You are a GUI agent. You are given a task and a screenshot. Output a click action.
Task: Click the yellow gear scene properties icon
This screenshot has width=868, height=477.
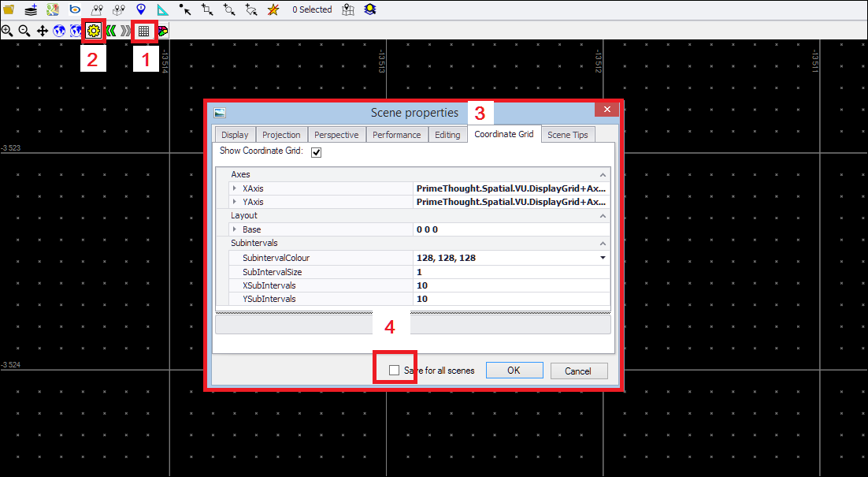(94, 32)
